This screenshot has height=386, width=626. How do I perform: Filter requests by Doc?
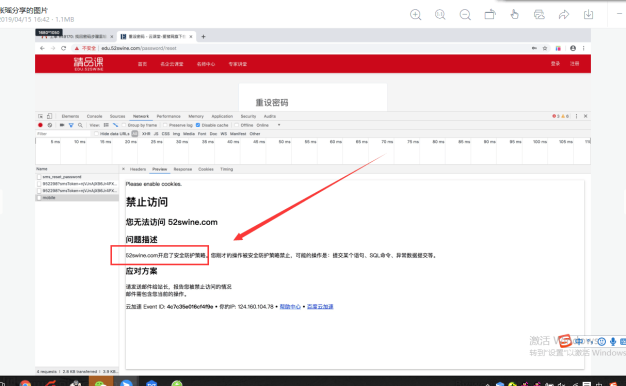point(214,134)
